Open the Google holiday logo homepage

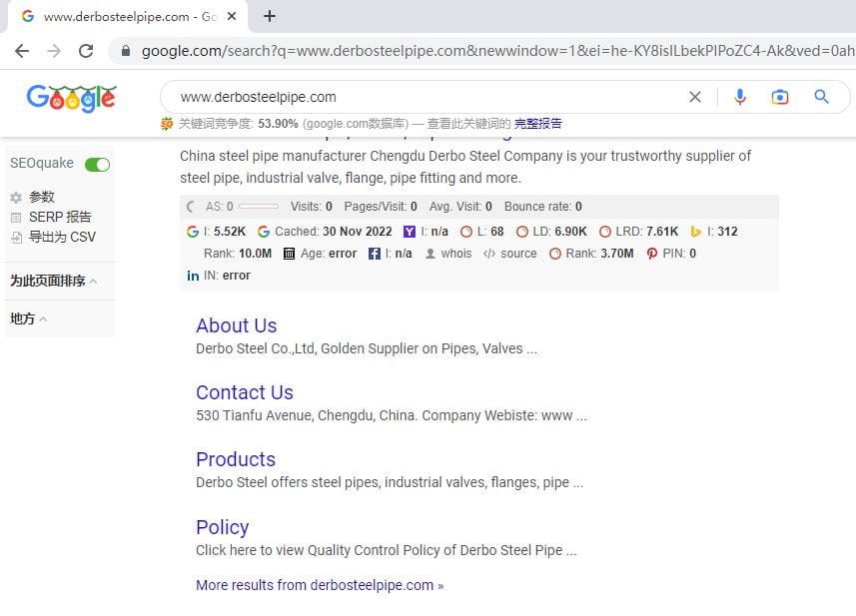(72, 98)
